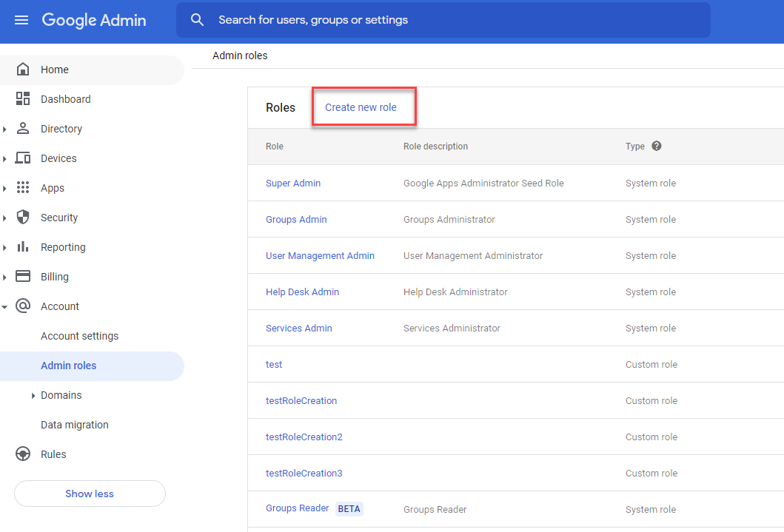This screenshot has height=532, width=784.
Task: Click the search users, groups or settings field
Action: (x=444, y=20)
